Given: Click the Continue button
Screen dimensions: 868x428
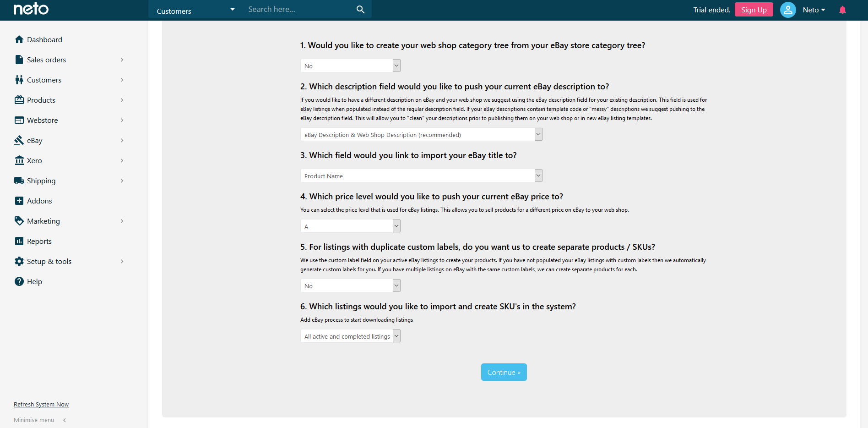Looking at the screenshot, I should pos(504,372).
